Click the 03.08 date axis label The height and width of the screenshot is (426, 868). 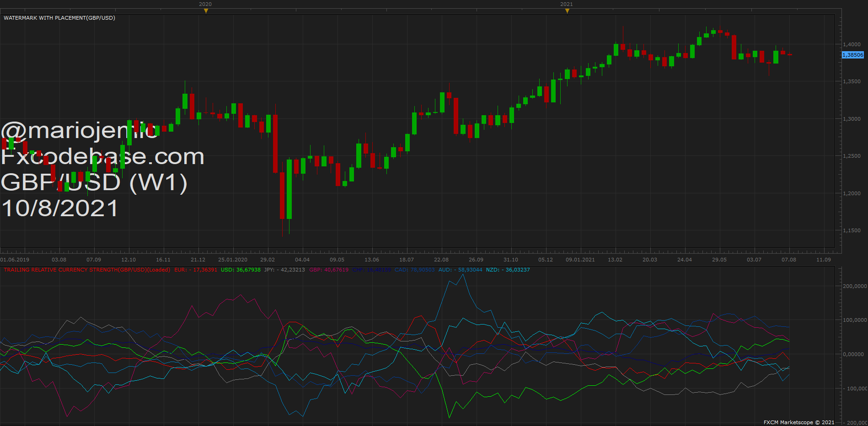(59, 260)
